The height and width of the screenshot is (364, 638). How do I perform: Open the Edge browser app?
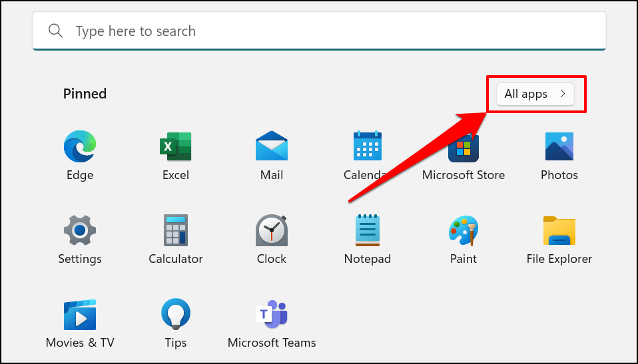point(80,147)
